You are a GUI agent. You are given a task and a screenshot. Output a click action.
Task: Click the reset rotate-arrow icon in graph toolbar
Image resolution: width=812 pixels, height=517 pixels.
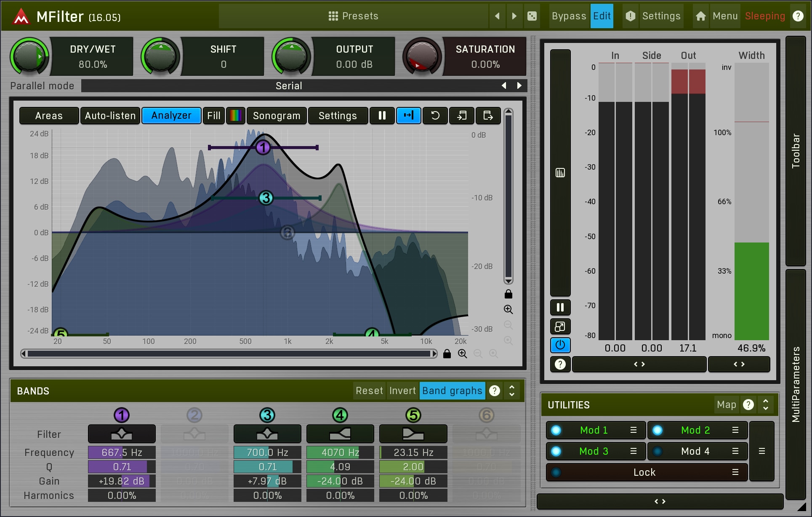(435, 115)
